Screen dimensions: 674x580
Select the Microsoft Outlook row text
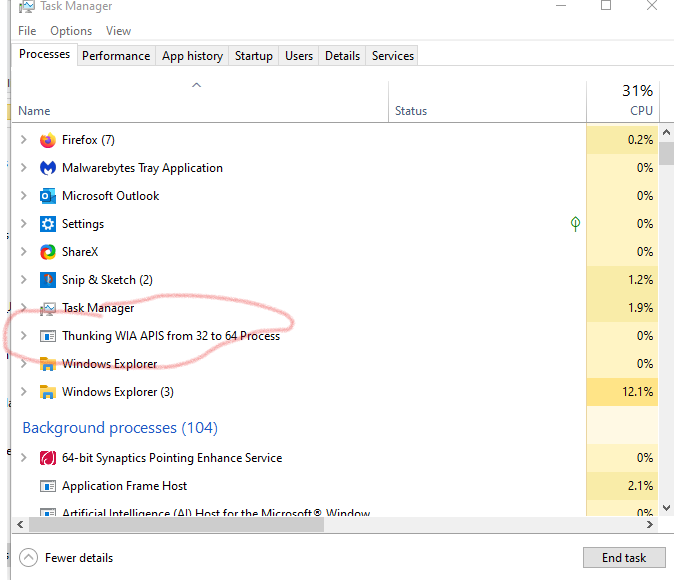[110, 196]
